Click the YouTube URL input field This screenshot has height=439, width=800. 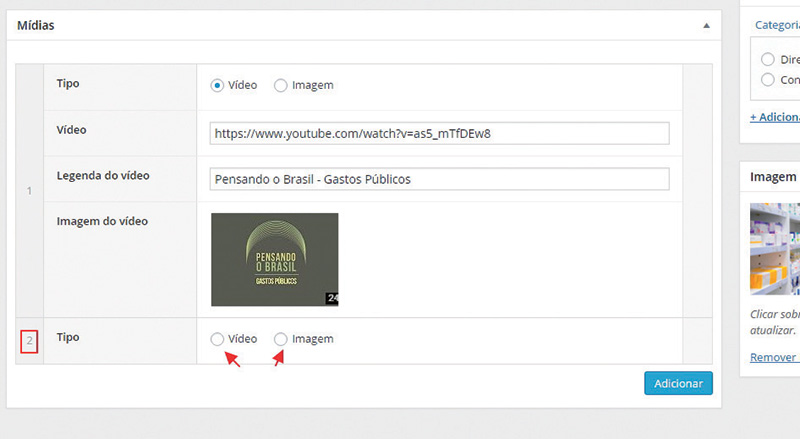439,133
